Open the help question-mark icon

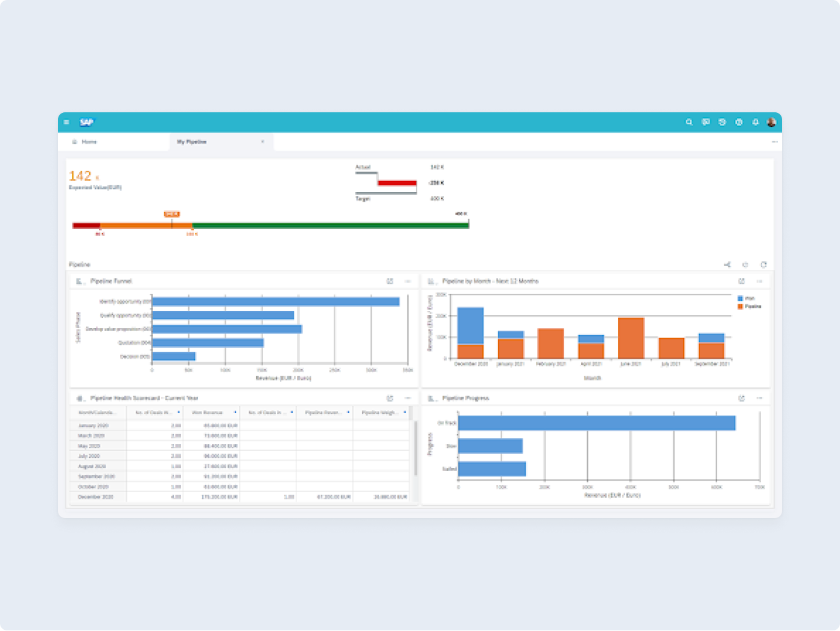pos(739,122)
